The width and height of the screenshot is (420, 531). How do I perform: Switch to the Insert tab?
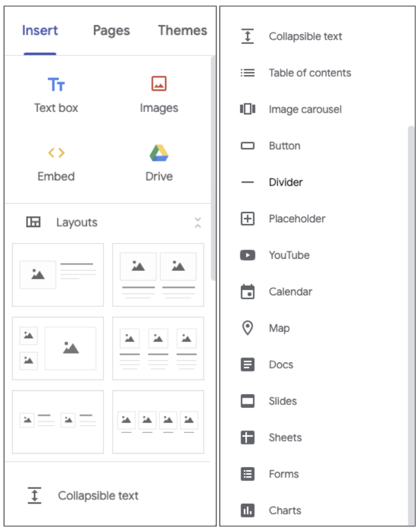point(40,30)
